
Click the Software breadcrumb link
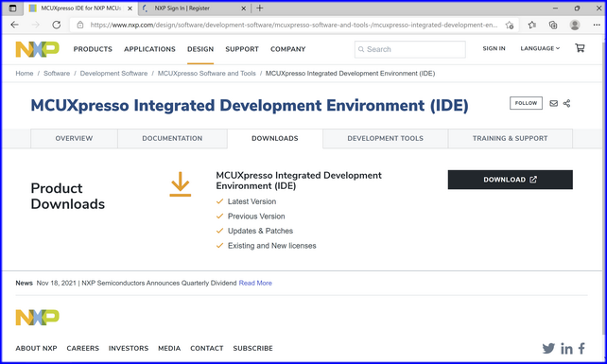click(57, 73)
